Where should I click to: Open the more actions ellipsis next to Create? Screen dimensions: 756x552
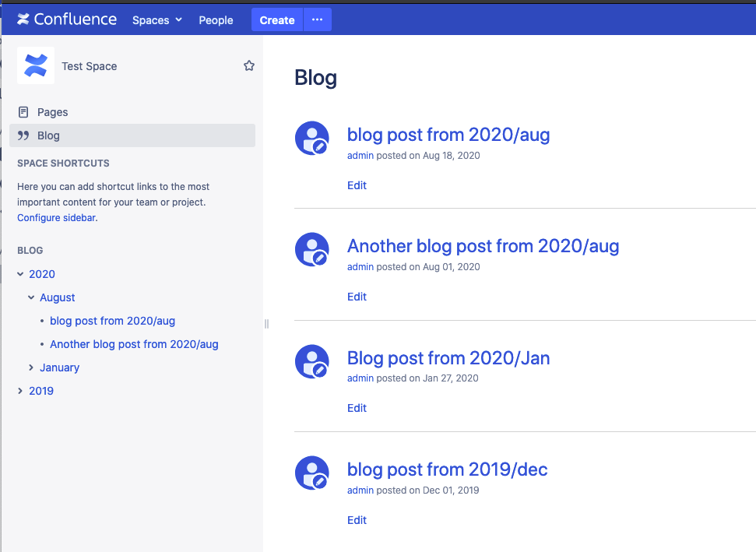[317, 19]
